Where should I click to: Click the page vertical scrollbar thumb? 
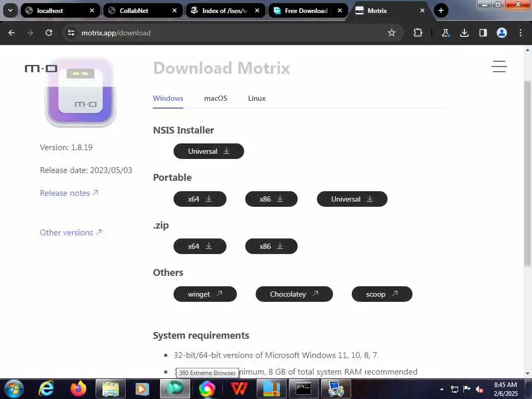tap(527, 173)
